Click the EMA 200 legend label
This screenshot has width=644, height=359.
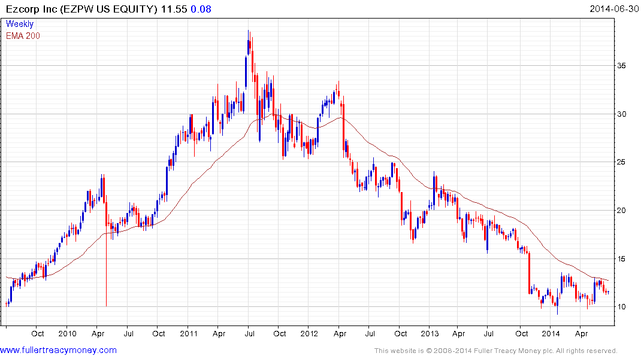[x=23, y=36]
